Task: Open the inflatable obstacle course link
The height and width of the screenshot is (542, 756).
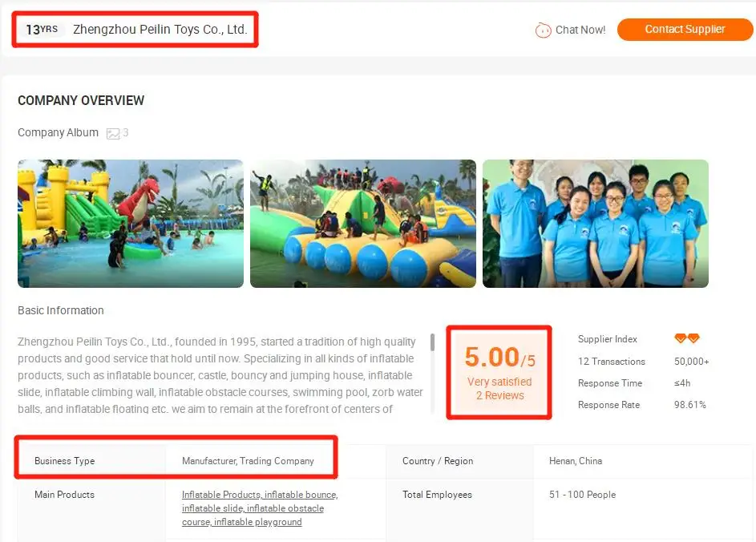Action: (253, 515)
